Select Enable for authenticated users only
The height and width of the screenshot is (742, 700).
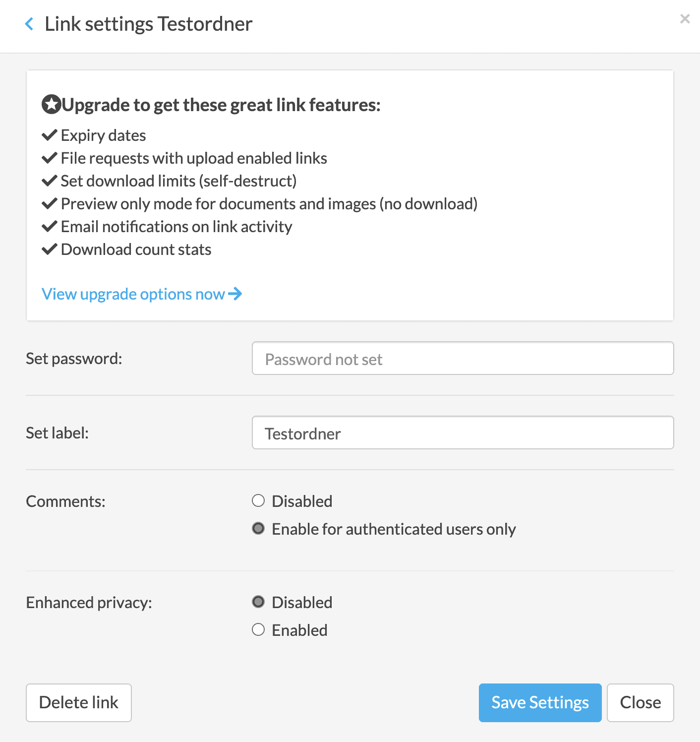258,528
